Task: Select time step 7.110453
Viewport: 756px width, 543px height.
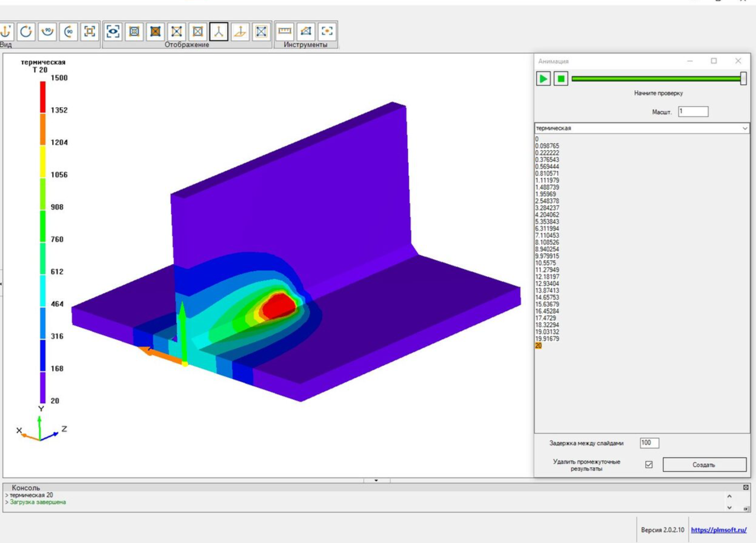Action: (x=547, y=235)
